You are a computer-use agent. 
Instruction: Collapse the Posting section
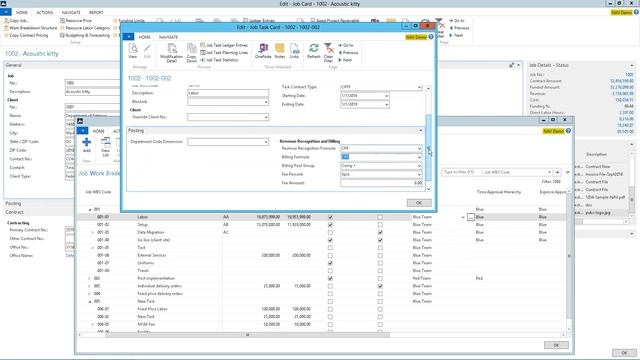coord(420,131)
